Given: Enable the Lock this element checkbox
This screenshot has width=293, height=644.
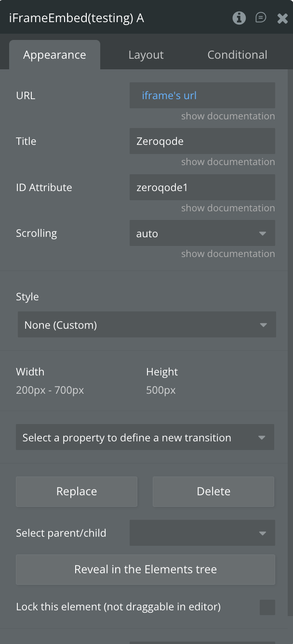Looking at the screenshot, I should point(267,607).
